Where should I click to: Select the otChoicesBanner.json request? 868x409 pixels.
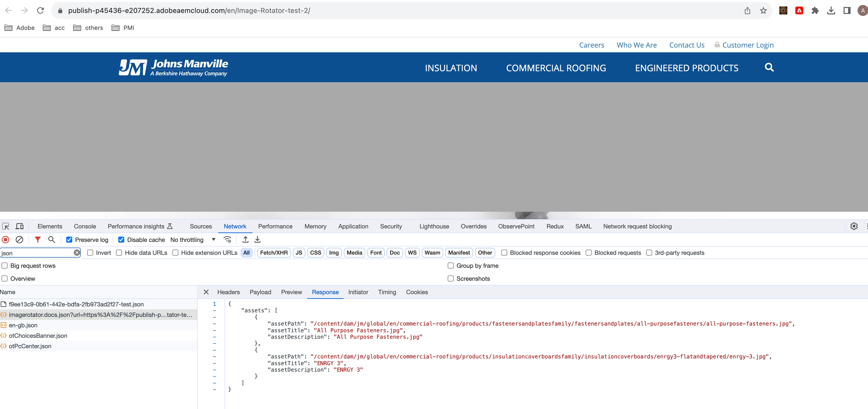(x=38, y=336)
